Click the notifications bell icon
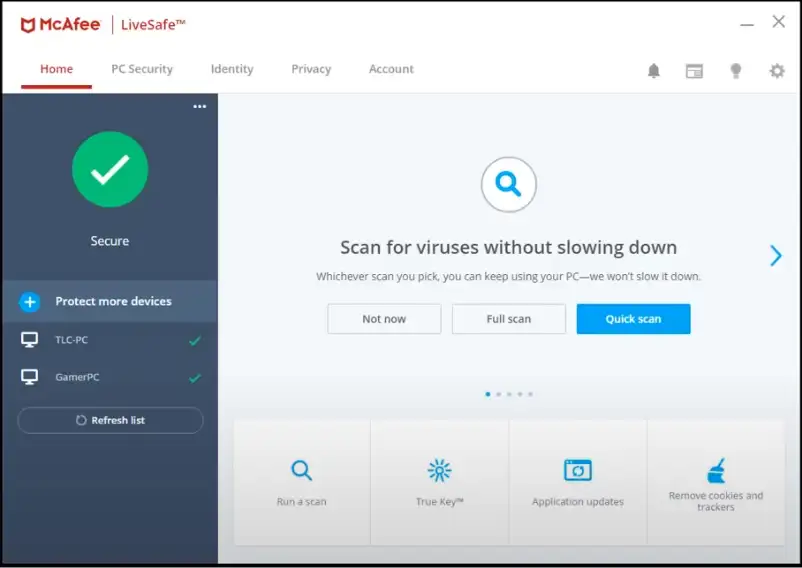Viewport: 802px width, 568px height. [x=654, y=71]
